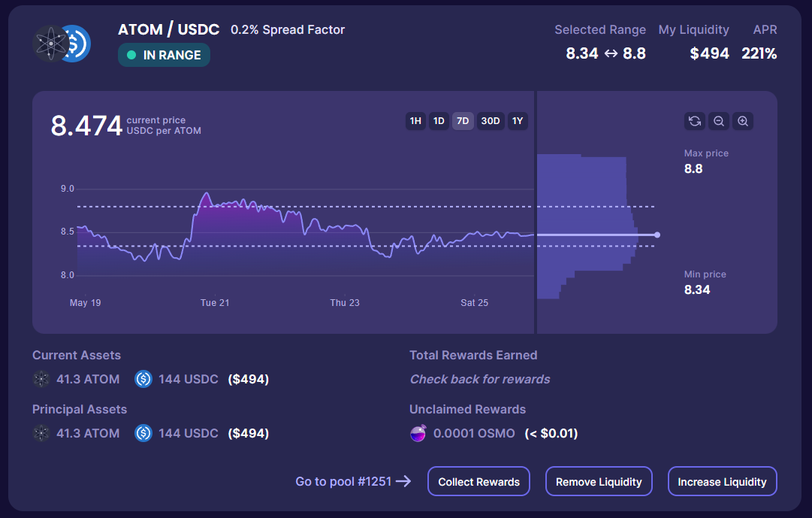This screenshot has height=518, width=812.
Task: Zoom out the liquidity depth chart
Action: 719,121
